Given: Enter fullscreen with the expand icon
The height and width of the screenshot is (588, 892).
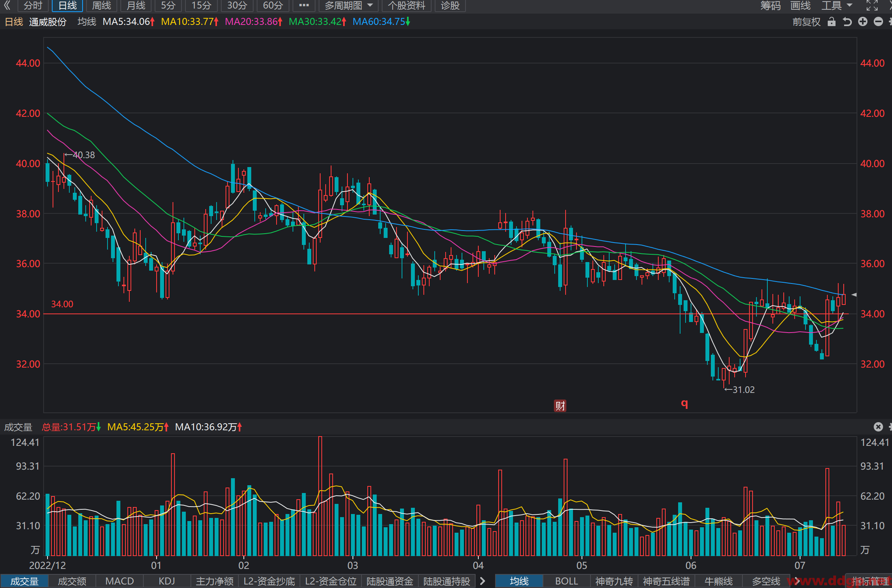Looking at the screenshot, I should [x=872, y=5].
